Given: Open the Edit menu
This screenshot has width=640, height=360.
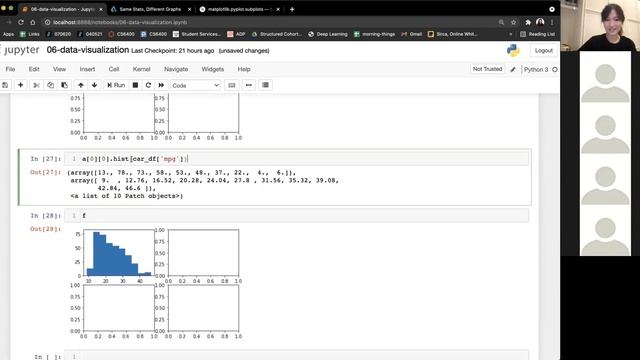Looking at the screenshot, I should (34, 69).
